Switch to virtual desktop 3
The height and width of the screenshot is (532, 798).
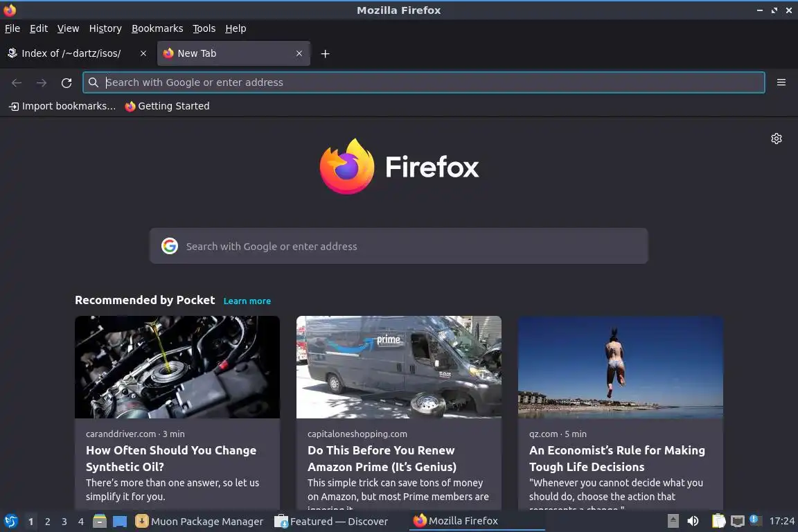coord(64,522)
